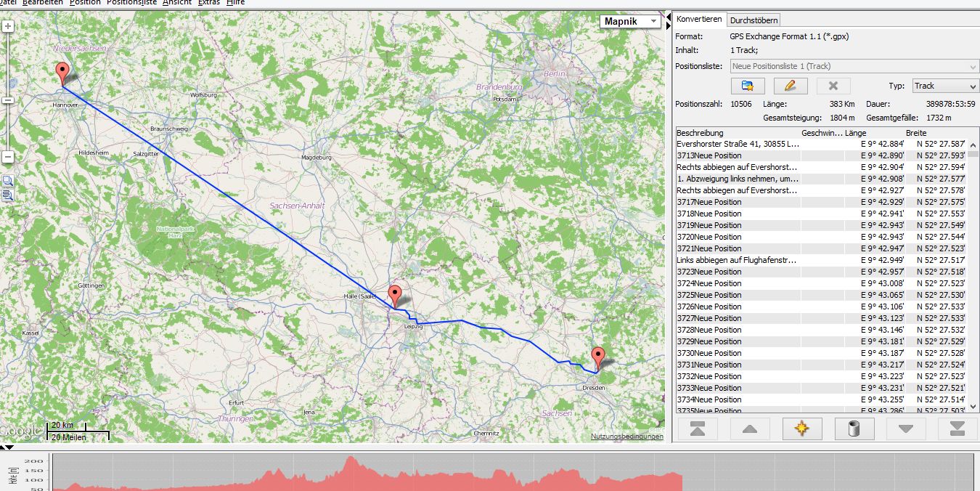Screen dimensions: 980x491
Task: Open the Mapnik map type dropdown
Action: tap(631, 22)
